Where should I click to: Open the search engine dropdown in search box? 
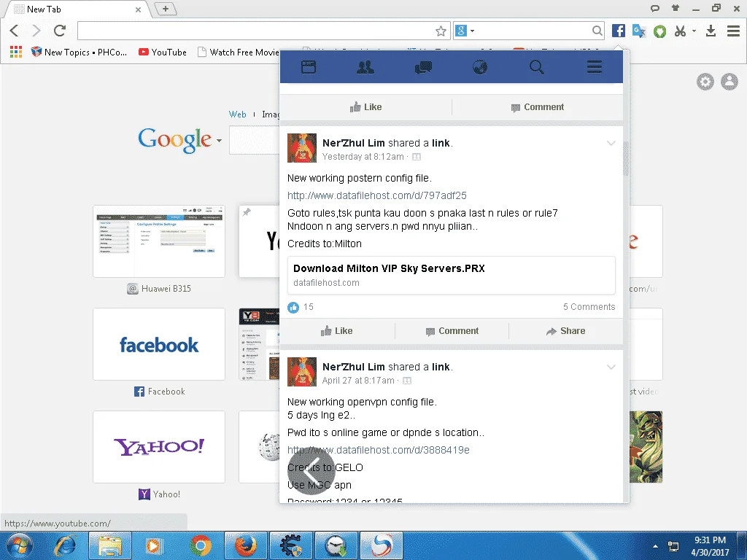click(473, 31)
